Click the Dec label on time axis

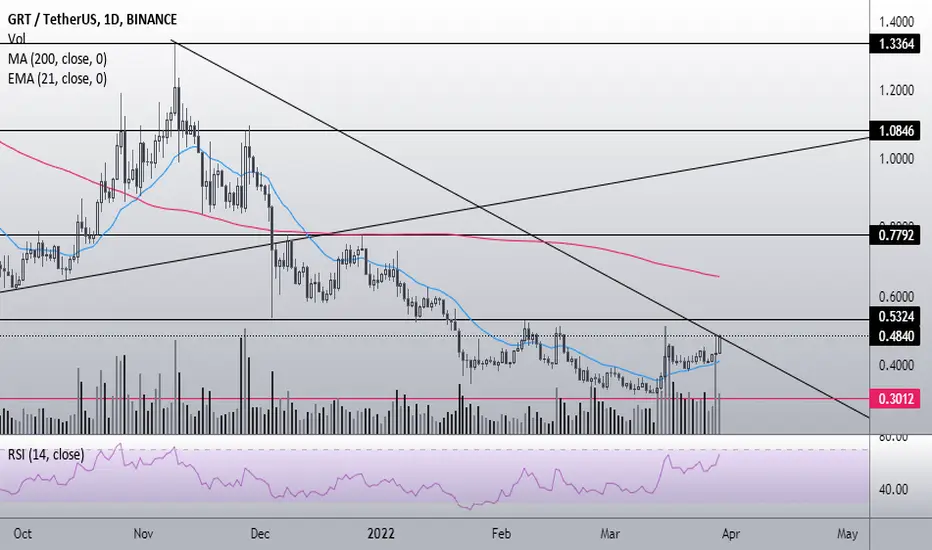click(x=260, y=533)
